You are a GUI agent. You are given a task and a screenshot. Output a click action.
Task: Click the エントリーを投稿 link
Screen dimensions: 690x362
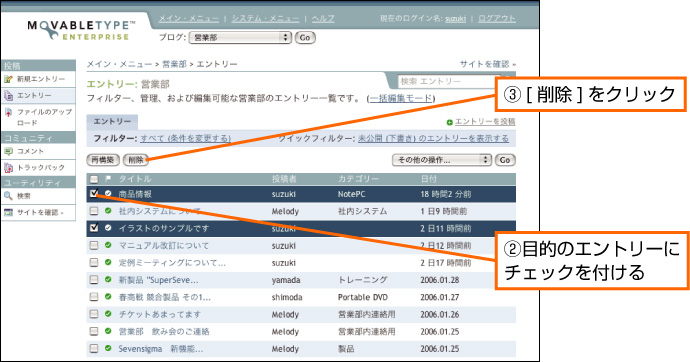[485, 122]
